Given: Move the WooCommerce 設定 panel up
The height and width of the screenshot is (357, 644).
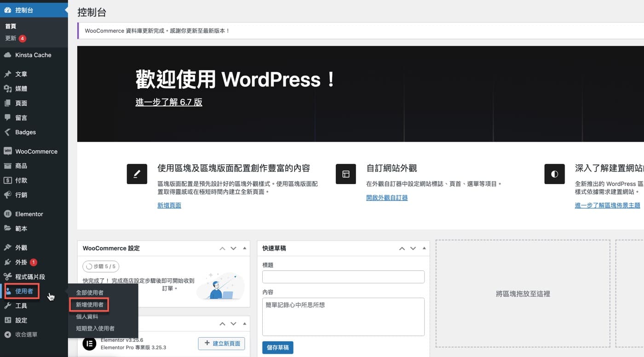Looking at the screenshot, I should click(223, 248).
